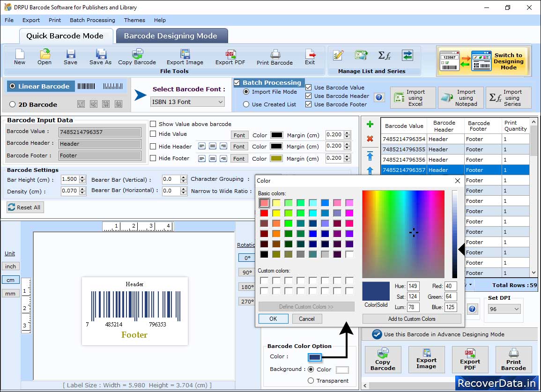Move row to top arrow icon
Image resolution: width=541 pixels, height=392 pixels.
370,156
